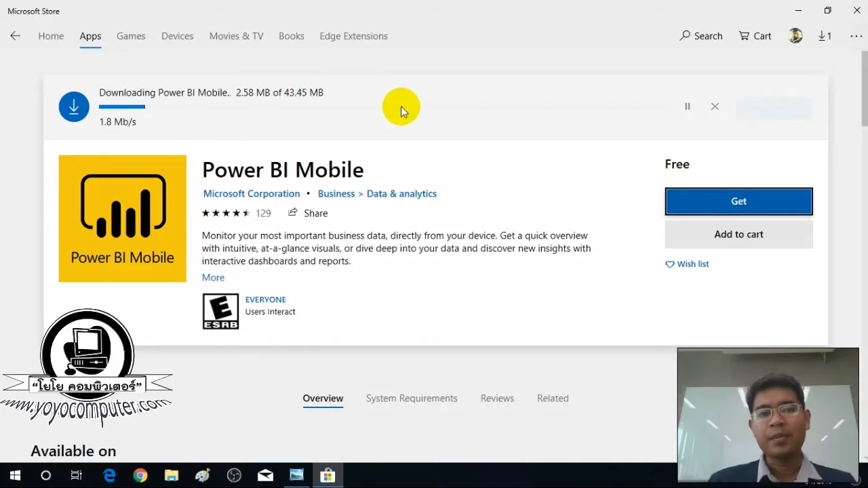Open the System Requirements tab

tap(412, 398)
